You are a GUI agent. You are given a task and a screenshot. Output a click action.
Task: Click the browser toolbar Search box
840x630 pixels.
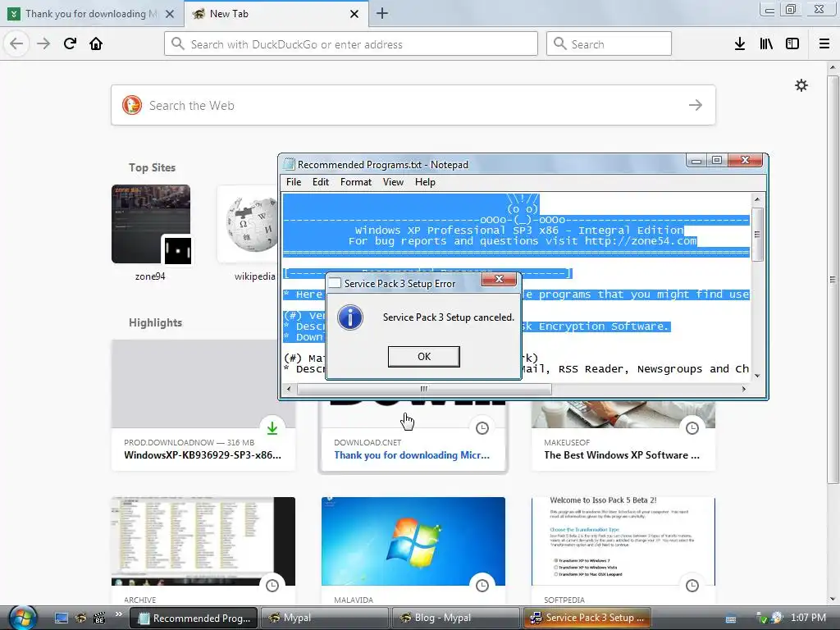(609, 44)
